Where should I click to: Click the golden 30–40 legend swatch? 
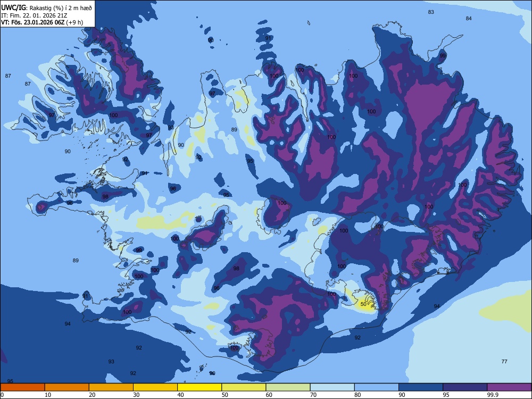click(x=155, y=387)
